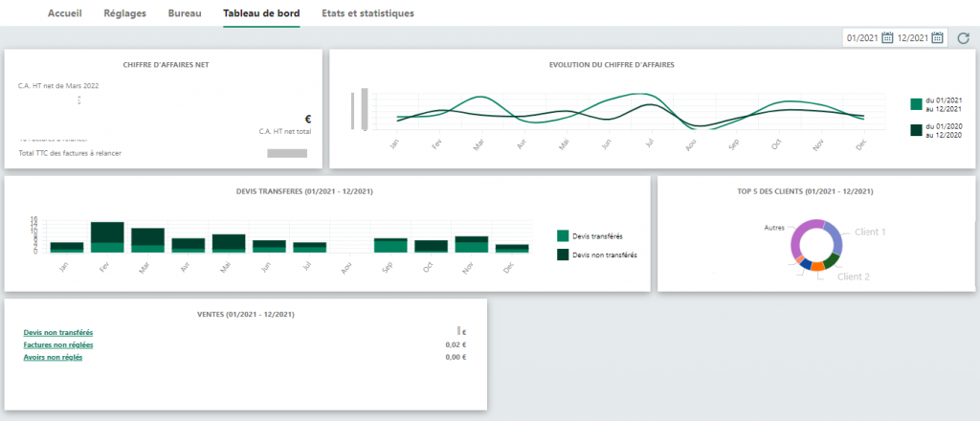Image resolution: width=980 pixels, height=421 pixels.
Task: Open the start date calendar picker icon
Action: coord(887,37)
